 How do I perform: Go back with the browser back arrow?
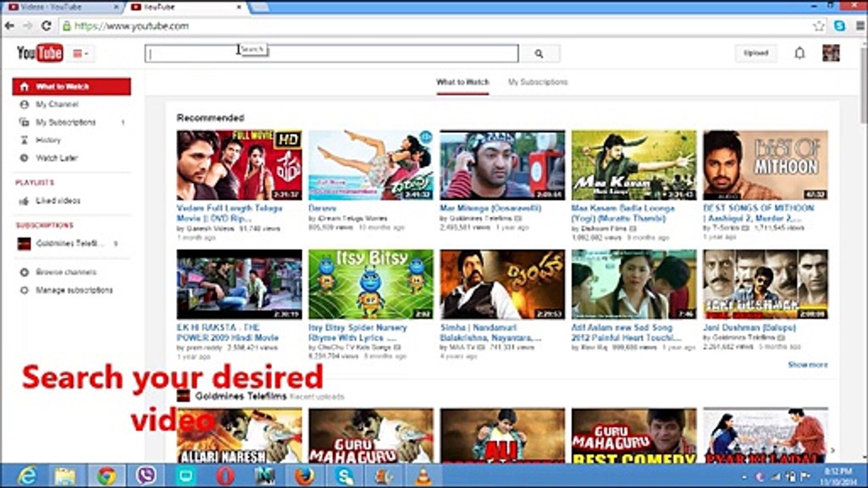[x=9, y=26]
